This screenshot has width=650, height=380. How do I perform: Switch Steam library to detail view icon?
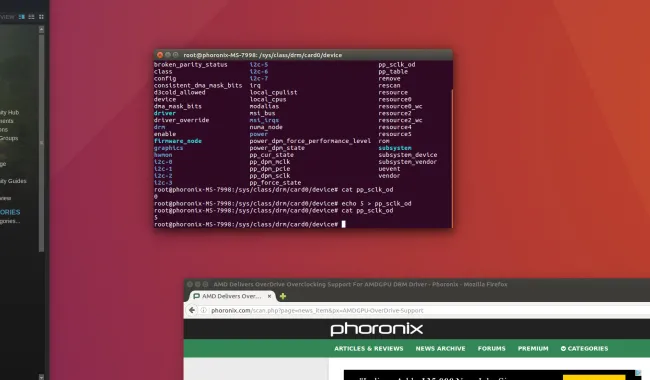[22, 17]
